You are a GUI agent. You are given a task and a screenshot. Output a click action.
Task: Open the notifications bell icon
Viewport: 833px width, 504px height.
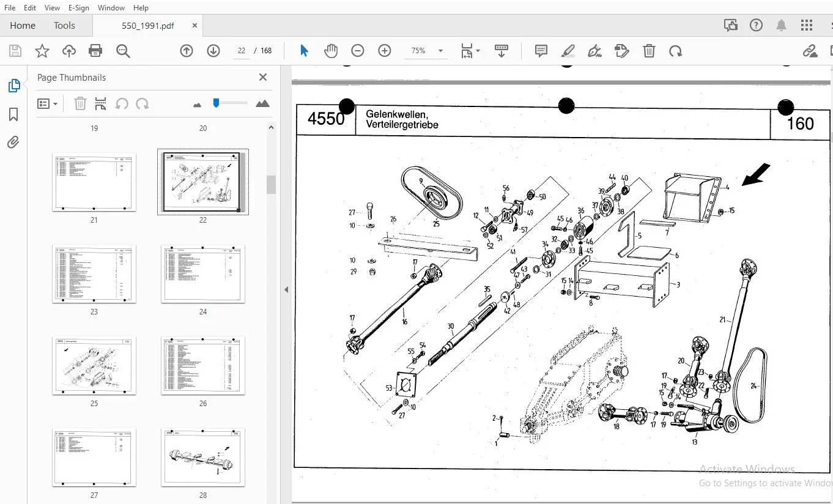pos(782,25)
